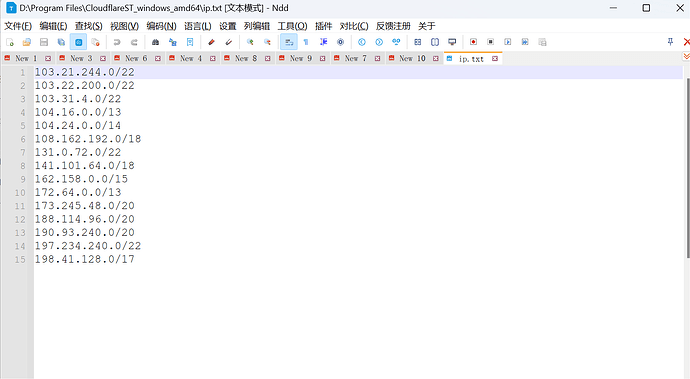
Task: Click the save macro toolbar icon
Action: point(542,42)
